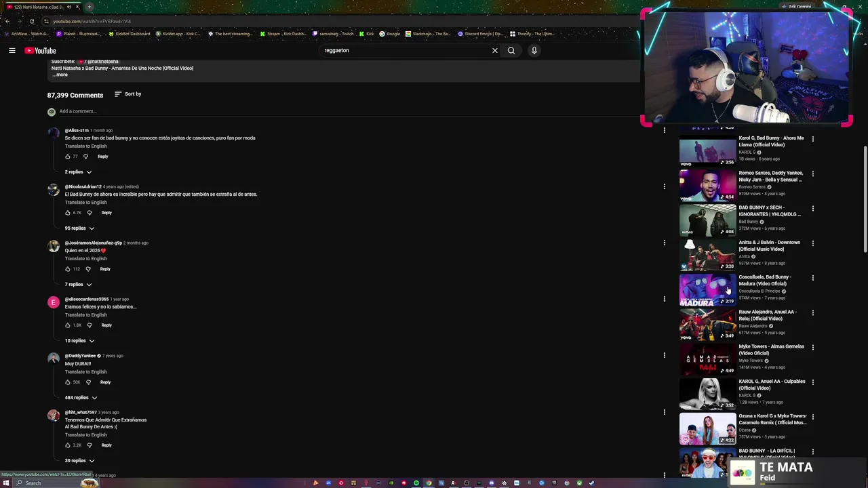The width and height of the screenshot is (868, 488).
Task: Open the KickBot Dashboard bookmark
Action: (129, 34)
